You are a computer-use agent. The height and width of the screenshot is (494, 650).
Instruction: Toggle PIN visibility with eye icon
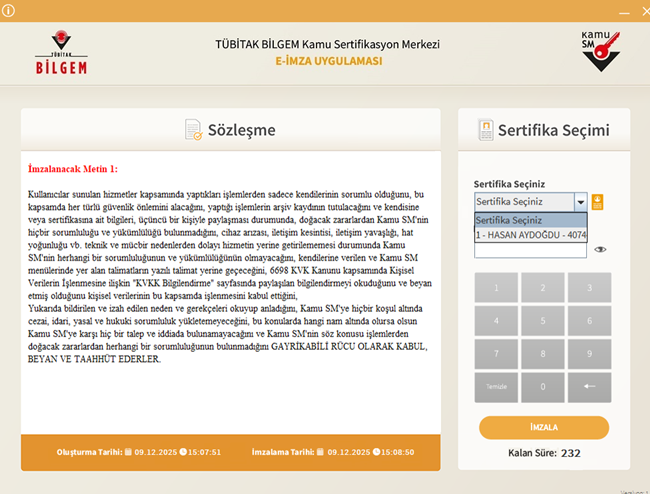point(600,249)
